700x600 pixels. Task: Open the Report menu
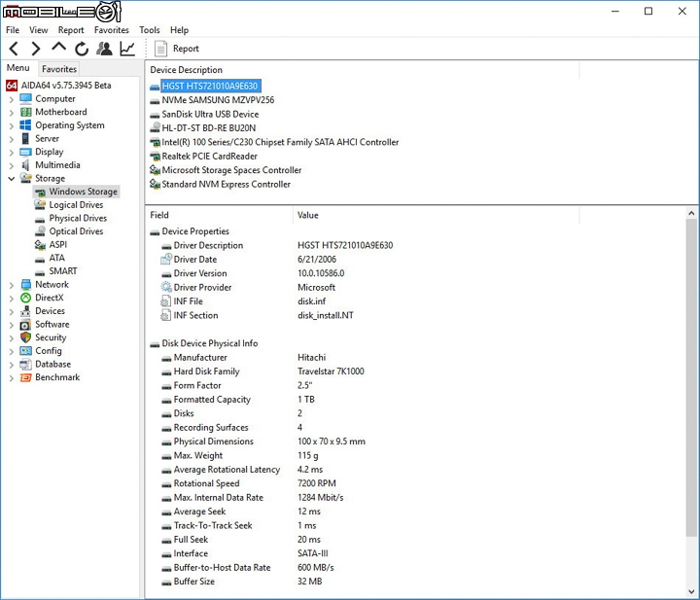(71, 30)
